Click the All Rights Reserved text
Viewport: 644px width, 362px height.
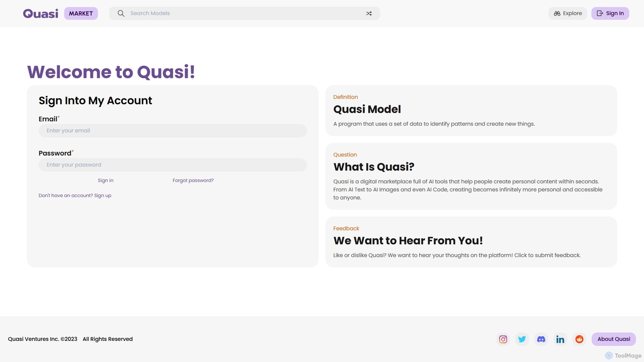[x=108, y=339]
